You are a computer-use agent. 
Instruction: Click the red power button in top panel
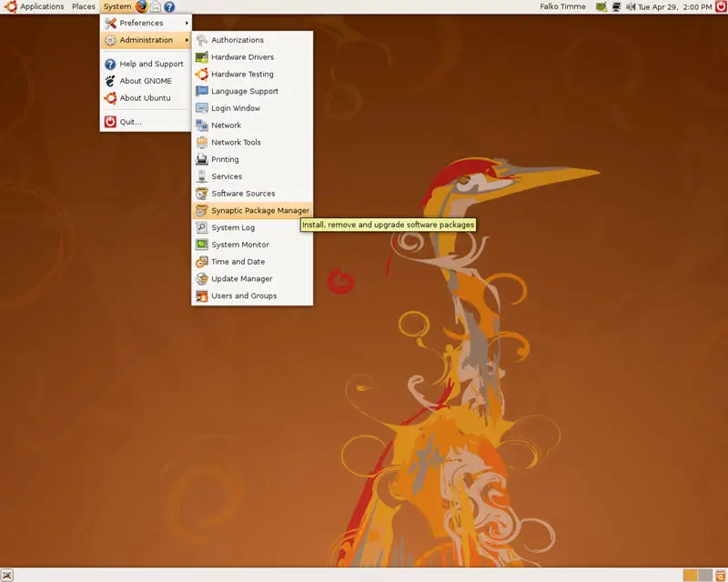pyautogui.click(x=721, y=6)
